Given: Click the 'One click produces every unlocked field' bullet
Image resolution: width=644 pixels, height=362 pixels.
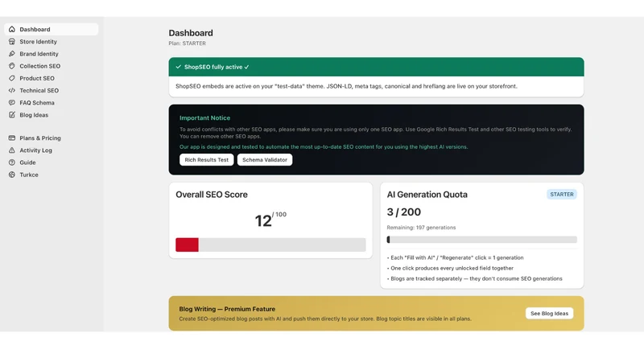Looking at the screenshot, I should pyautogui.click(x=450, y=268).
